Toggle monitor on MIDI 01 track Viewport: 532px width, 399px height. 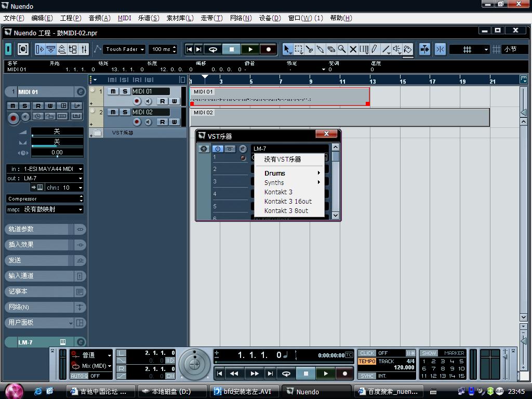coord(148,101)
